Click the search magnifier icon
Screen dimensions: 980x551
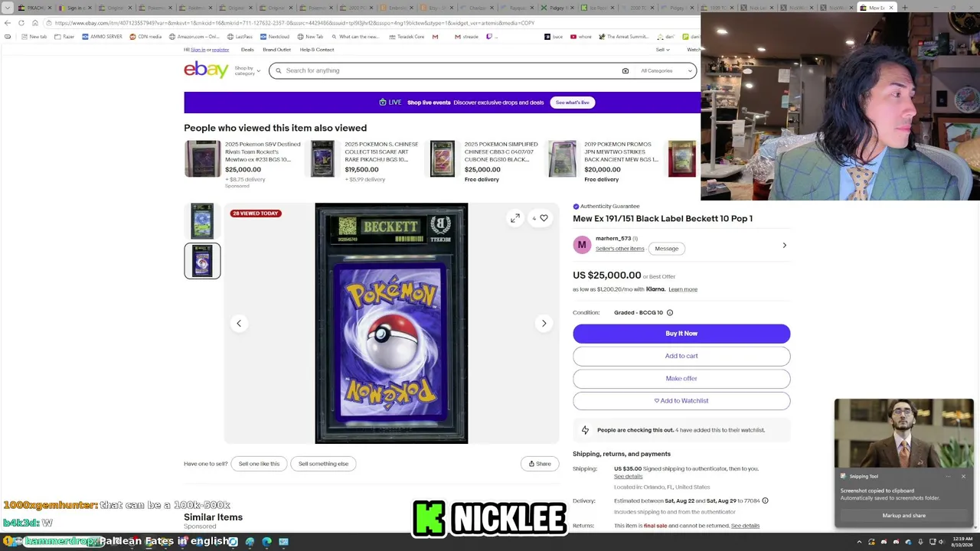279,70
